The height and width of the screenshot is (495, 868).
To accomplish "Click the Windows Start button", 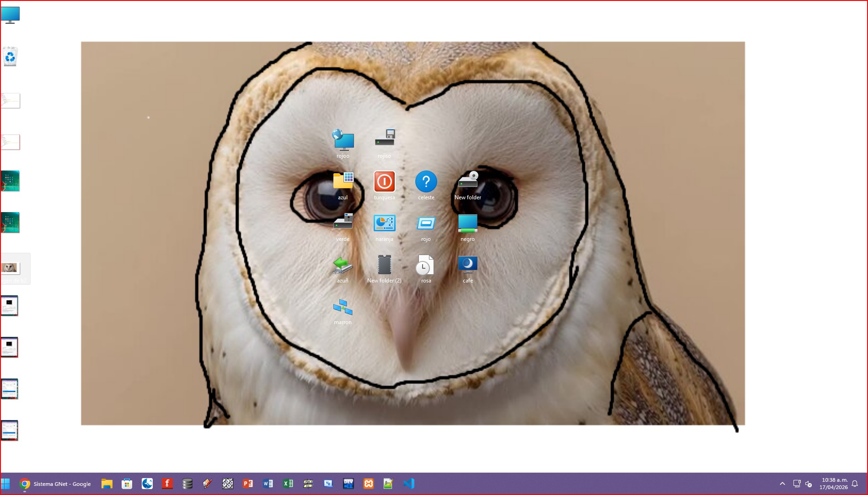I will [5, 484].
